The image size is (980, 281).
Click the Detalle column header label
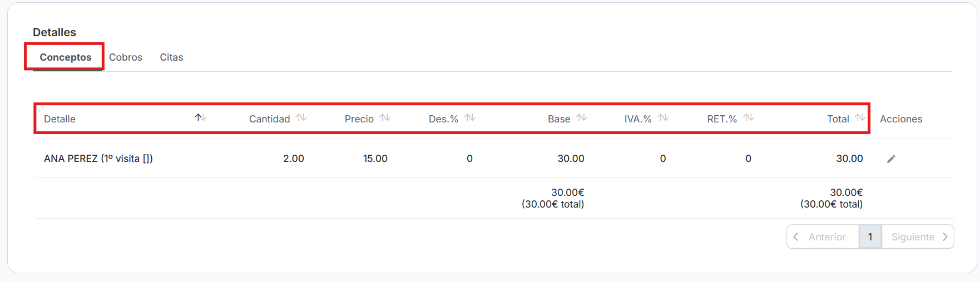[x=60, y=119]
